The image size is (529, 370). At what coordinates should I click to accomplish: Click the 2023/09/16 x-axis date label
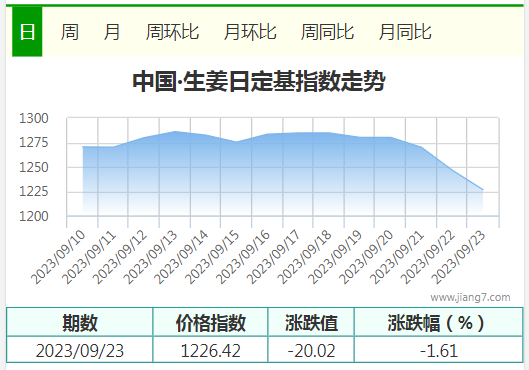(x=243, y=257)
